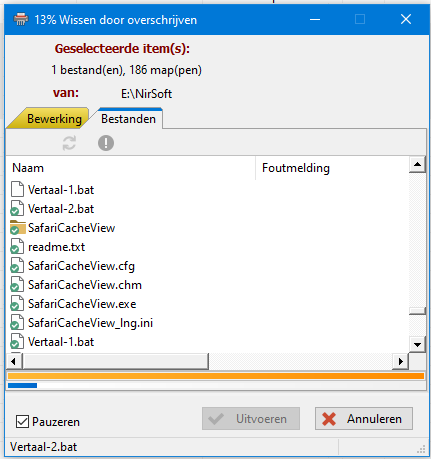Click the Foutmelding column header

tap(332, 168)
